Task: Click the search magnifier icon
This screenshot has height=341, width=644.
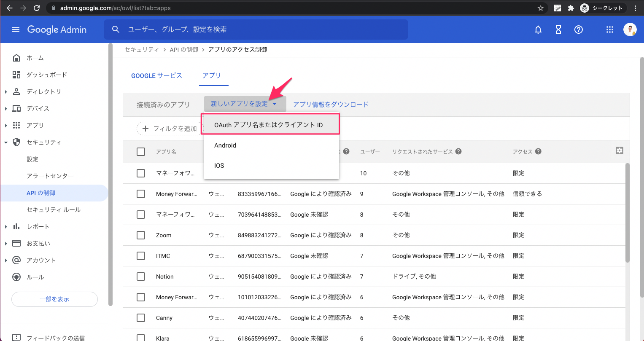Action: (x=116, y=30)
